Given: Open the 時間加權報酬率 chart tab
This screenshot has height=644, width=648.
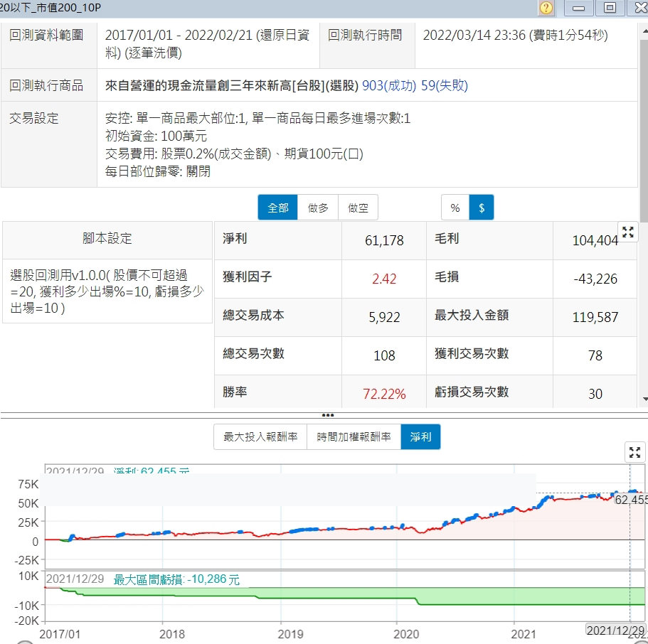Looking at the screenshot, I should click(354, 437).
